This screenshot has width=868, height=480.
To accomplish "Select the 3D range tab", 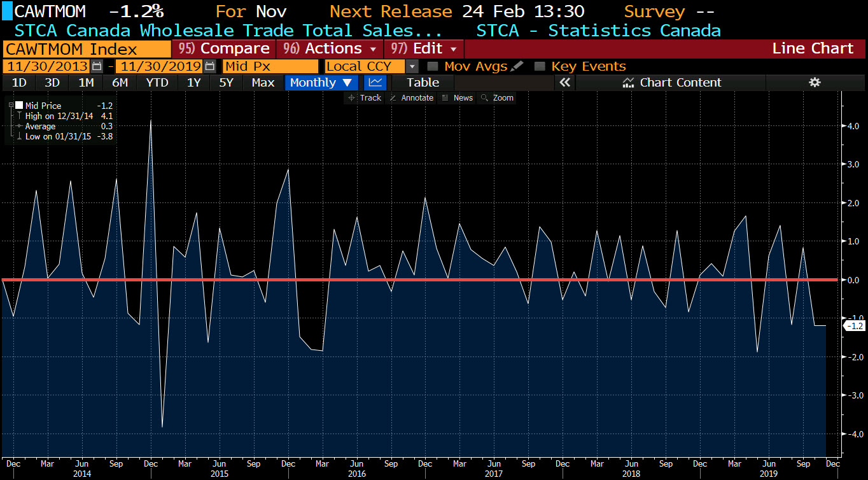I will pos(52,82).
